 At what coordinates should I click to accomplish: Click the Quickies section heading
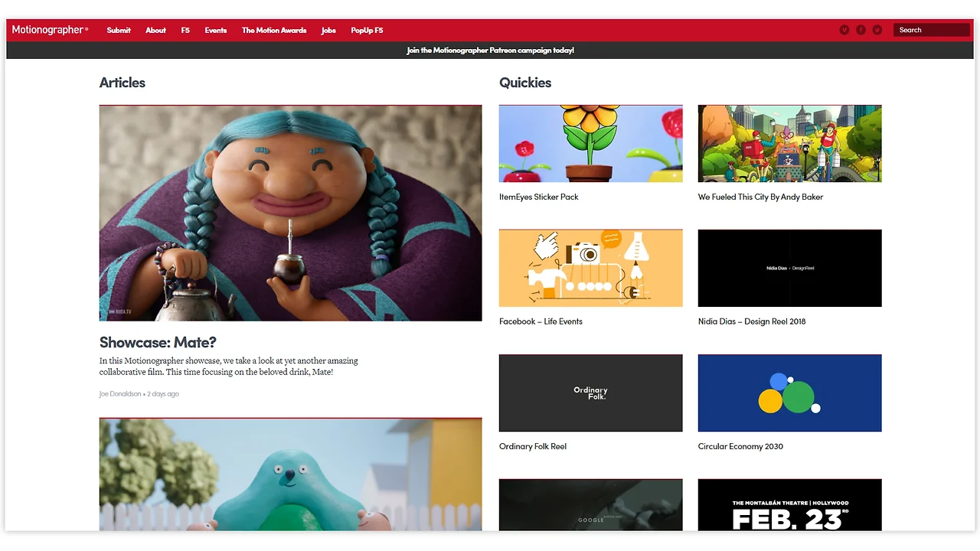point(525,83)
